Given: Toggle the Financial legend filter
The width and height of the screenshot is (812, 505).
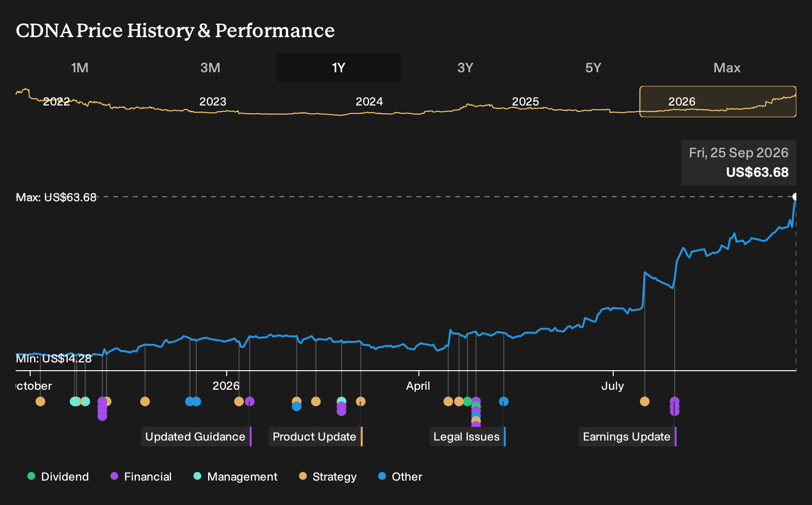Looking at the screenshot, I should 141,477.
